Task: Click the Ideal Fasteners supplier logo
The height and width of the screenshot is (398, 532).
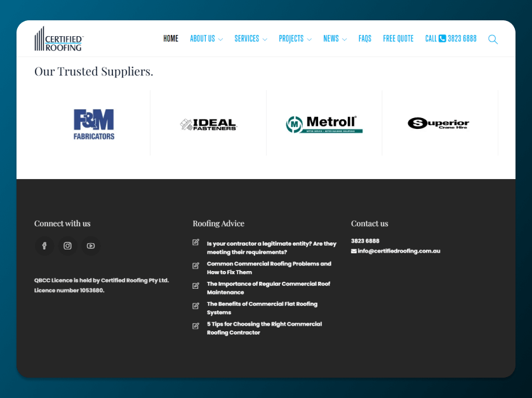Action: pos(208,124)
